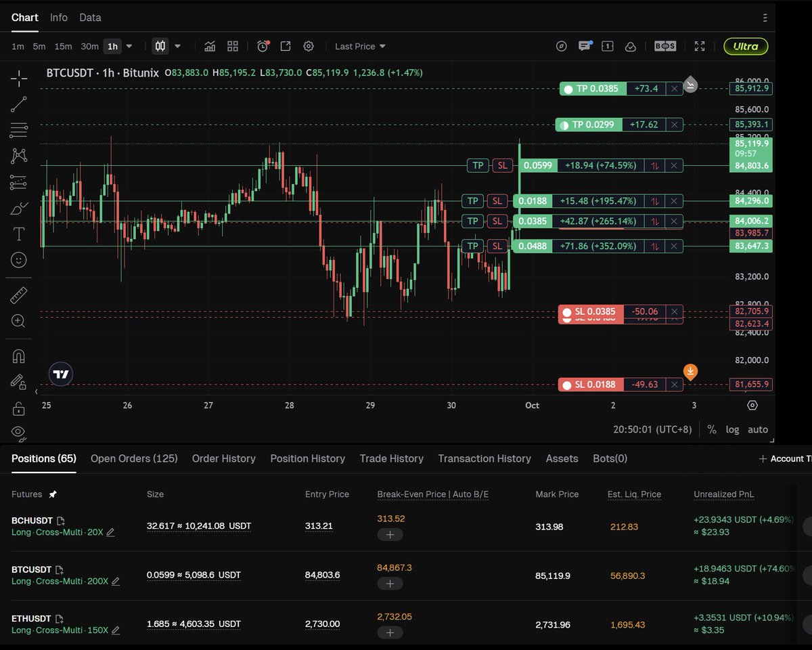The height and width of the screenshot is (650, 812).
Task: Open the candlestick chart type selector
Action: click(x=160, y=46)
